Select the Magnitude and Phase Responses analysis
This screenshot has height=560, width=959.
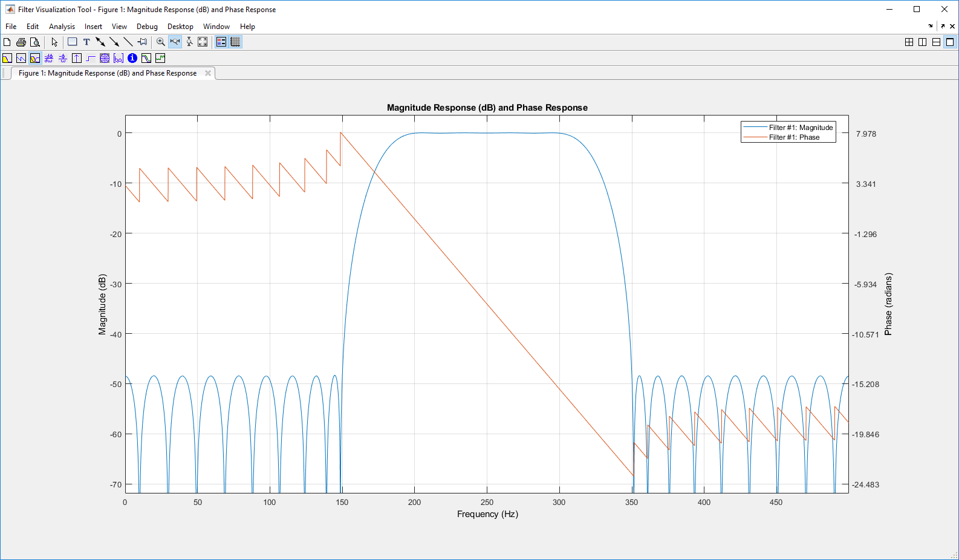(x=35, y=58)
